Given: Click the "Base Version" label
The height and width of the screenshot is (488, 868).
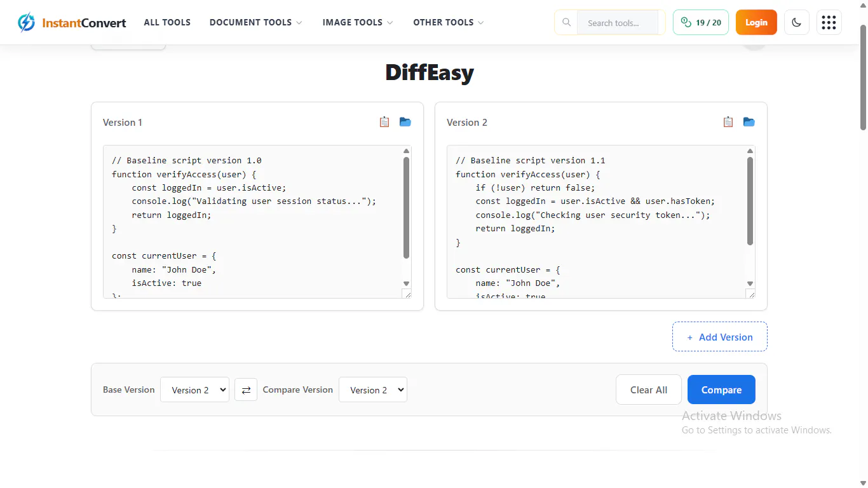Looking at the screenshot, I should (x=129, y=390).
